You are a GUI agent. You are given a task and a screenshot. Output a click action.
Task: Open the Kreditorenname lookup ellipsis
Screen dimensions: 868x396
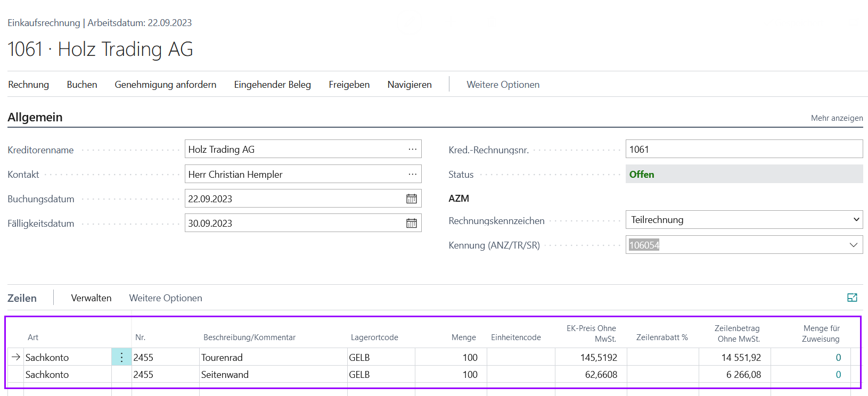[413, 150]
